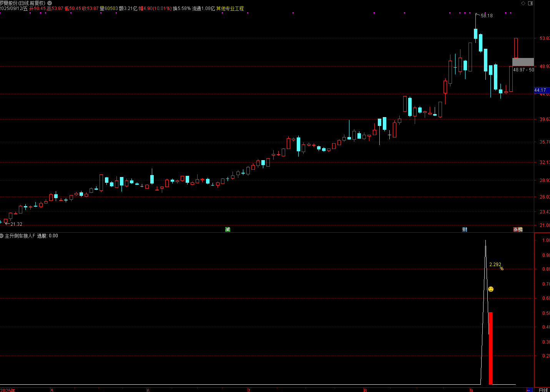Click the month 9 marker on the time axis
Image resolution: width=550 pixels, height=392 pixels.
(471, 390)
